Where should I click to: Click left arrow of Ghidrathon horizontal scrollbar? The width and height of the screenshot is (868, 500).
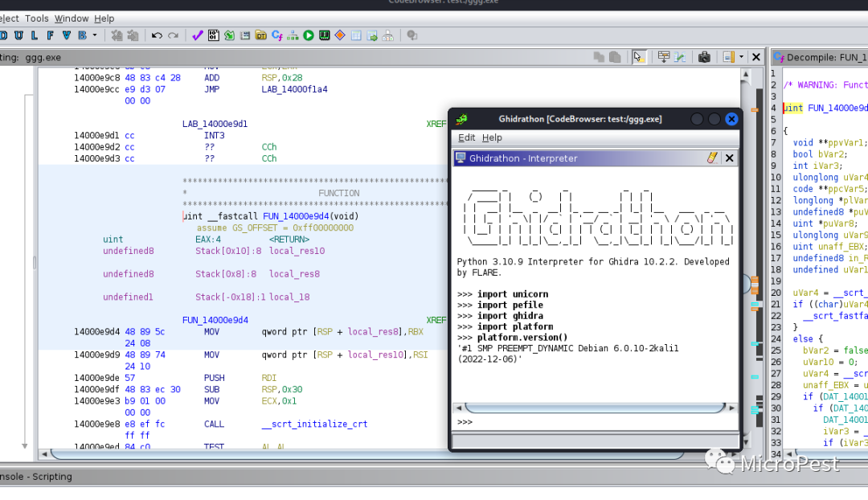[458, 408]
